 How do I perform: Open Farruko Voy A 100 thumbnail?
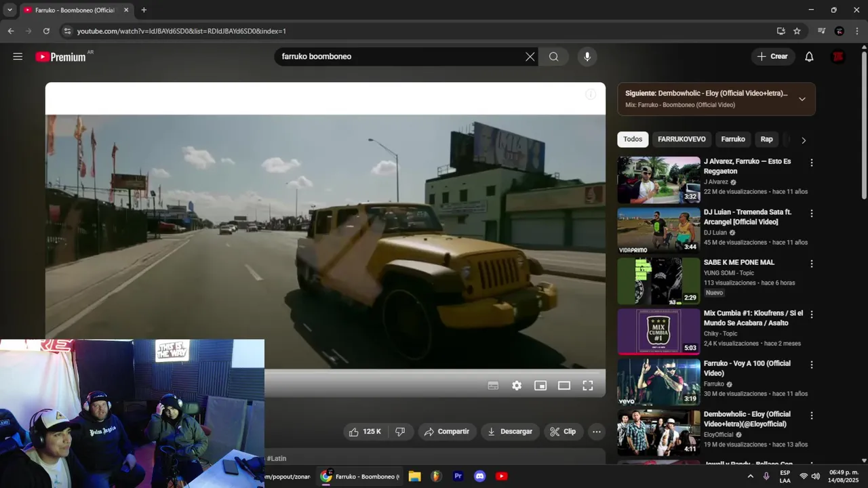pyautogui.click(x=658, y=382)
